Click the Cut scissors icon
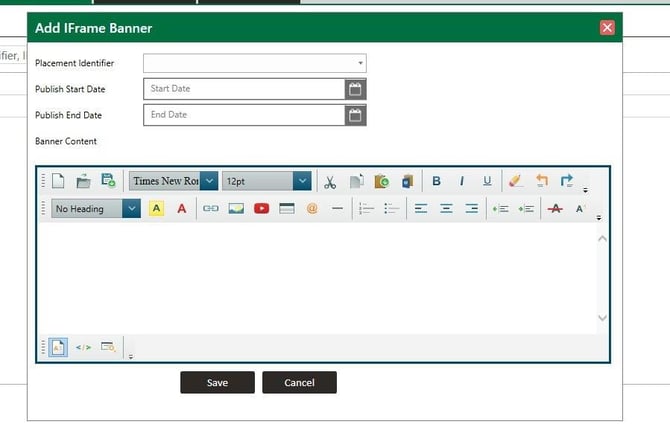670x433 pixels. click(330, 181)
